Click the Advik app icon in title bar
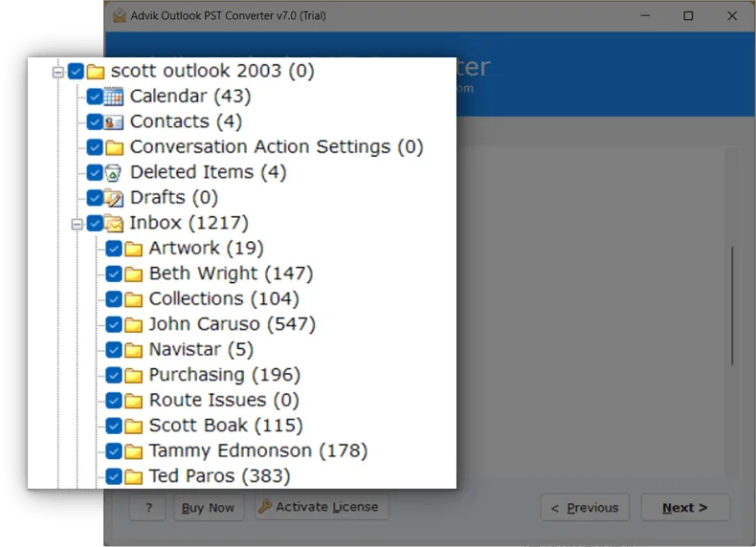The width and height of the screenshot is (756, 547). pos(119,16)
